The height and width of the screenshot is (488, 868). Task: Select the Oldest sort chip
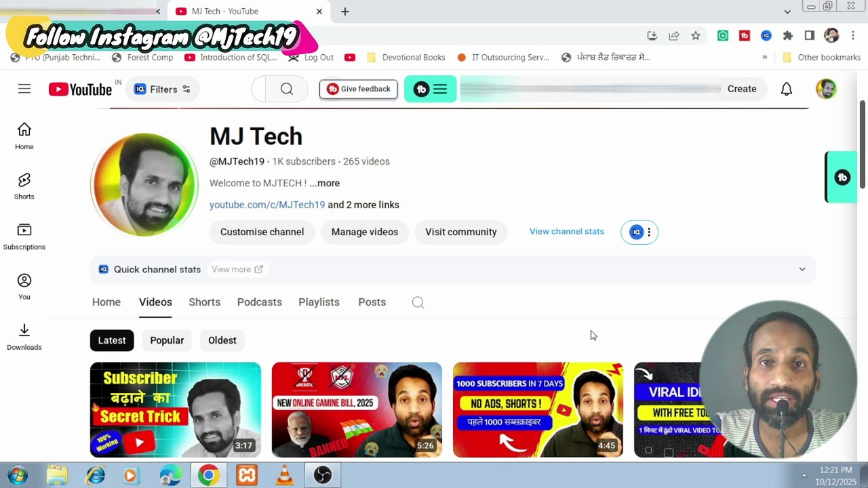tap(222, 340)
